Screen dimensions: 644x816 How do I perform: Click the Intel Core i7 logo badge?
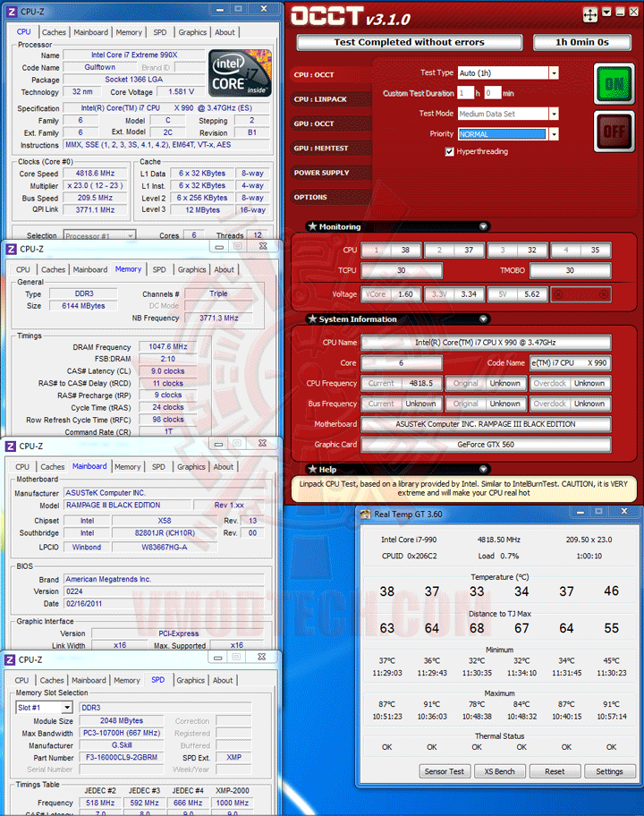240,73
